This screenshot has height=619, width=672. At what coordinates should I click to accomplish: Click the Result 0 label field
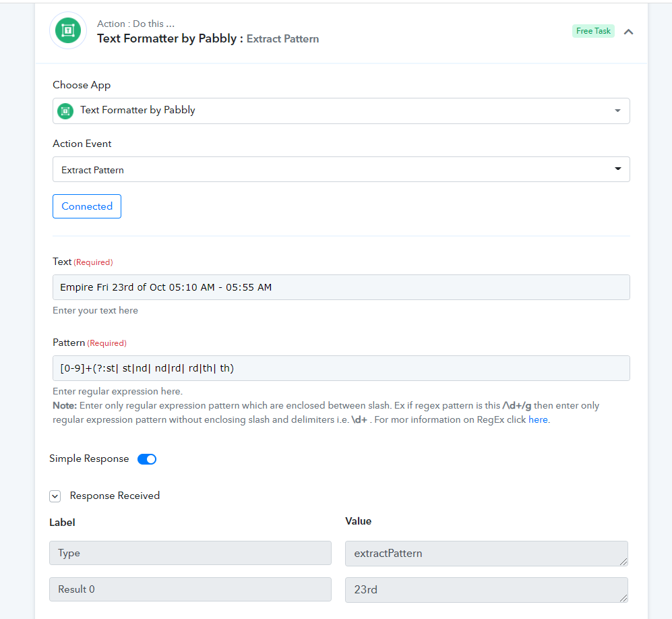point(190,589)
